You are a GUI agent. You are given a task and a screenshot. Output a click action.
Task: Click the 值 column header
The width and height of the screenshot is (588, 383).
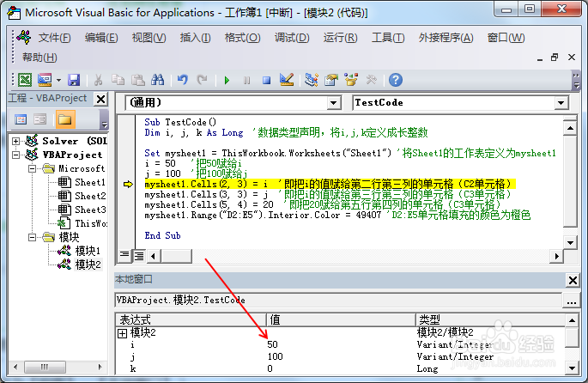tap(342, 320)
